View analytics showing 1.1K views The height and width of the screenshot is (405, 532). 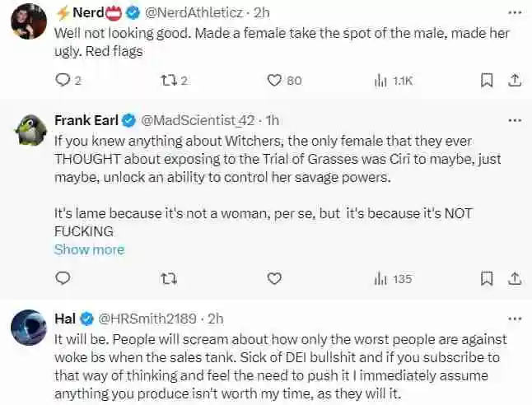381,80
